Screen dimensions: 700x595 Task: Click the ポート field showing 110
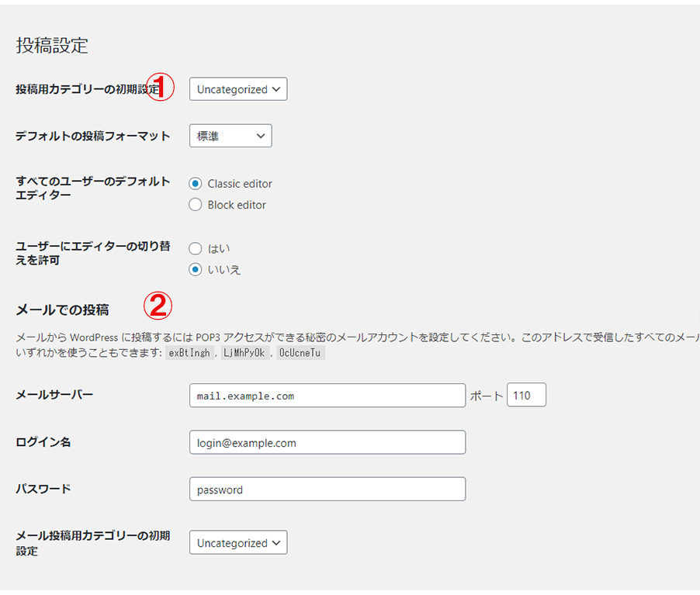click(527, 395)
